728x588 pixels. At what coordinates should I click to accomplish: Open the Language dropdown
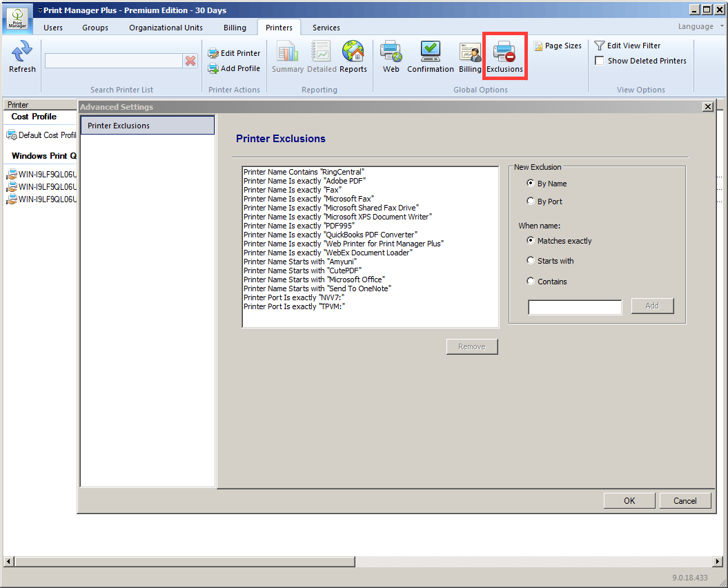pyautogui.click(x=700, y=26)
